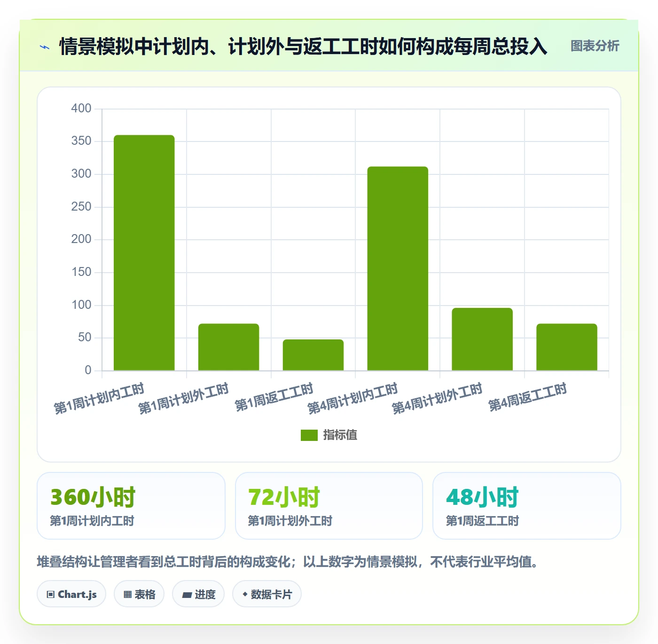Click the y-axis value 0
658x644 pixels.
pos(88,370)
